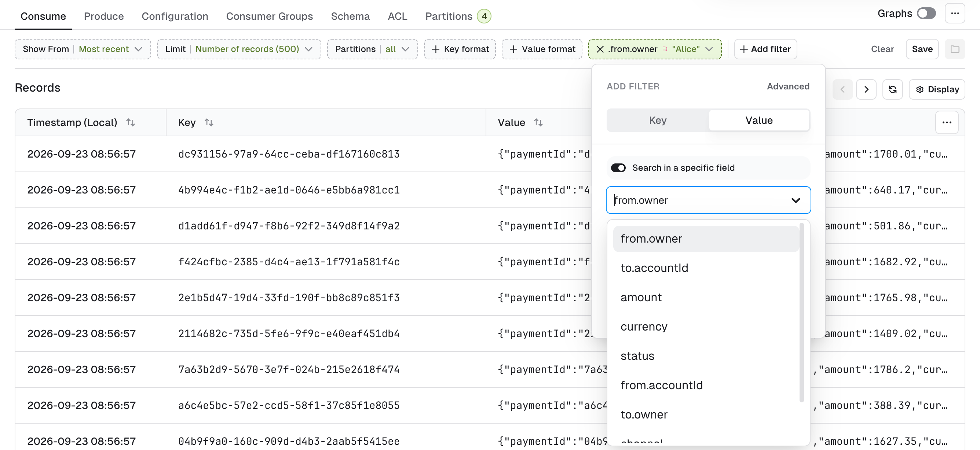Choose from.accountId in the field list

click(706, 385)
